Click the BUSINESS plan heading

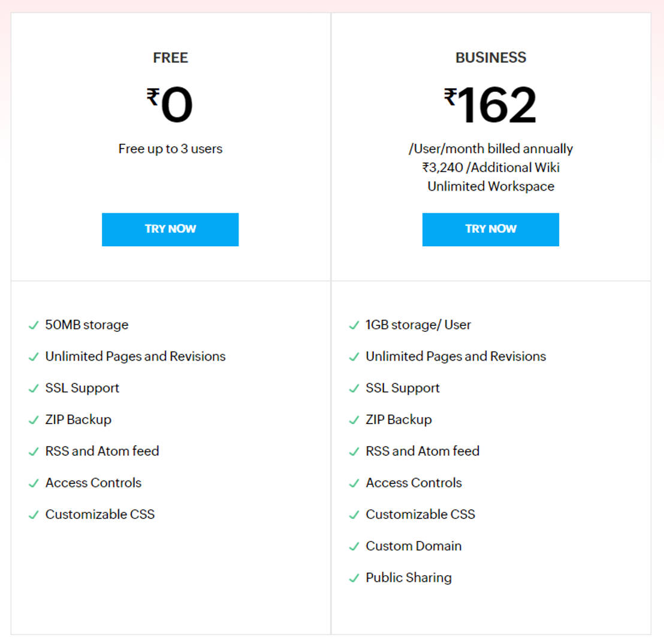[x=491, y=58]
